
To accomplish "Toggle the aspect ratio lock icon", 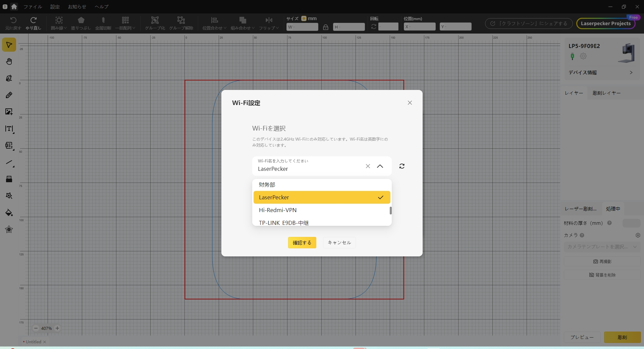I will point(325,27).
